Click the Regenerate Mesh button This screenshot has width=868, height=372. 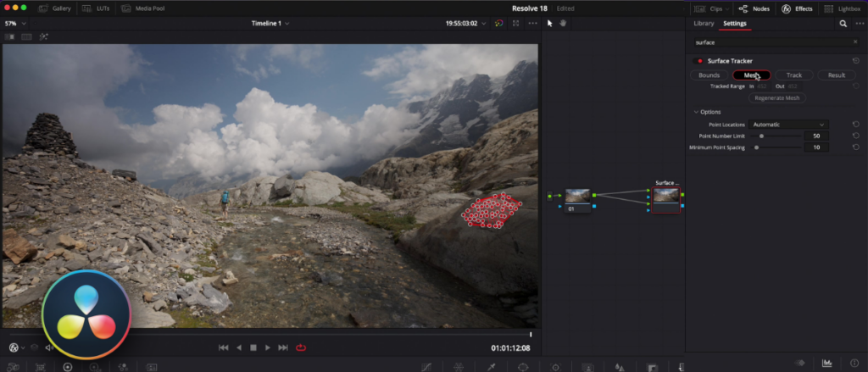click(777, 98)
